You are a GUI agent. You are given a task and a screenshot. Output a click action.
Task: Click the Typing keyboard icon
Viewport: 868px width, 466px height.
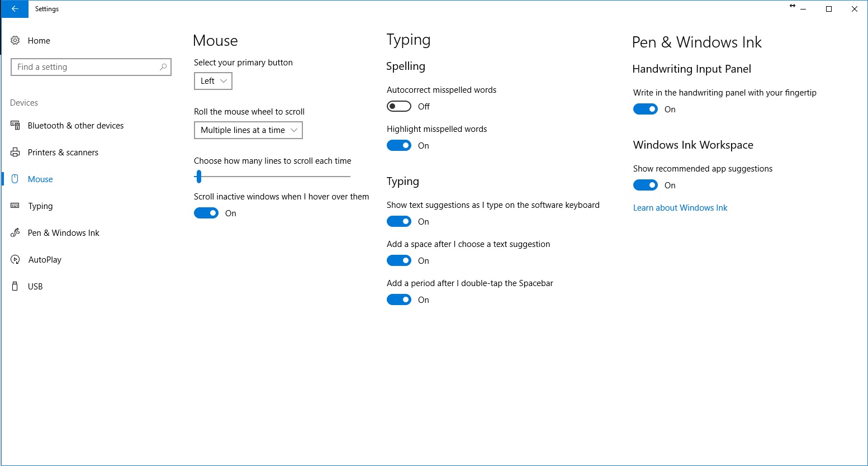tap(15, 206)
